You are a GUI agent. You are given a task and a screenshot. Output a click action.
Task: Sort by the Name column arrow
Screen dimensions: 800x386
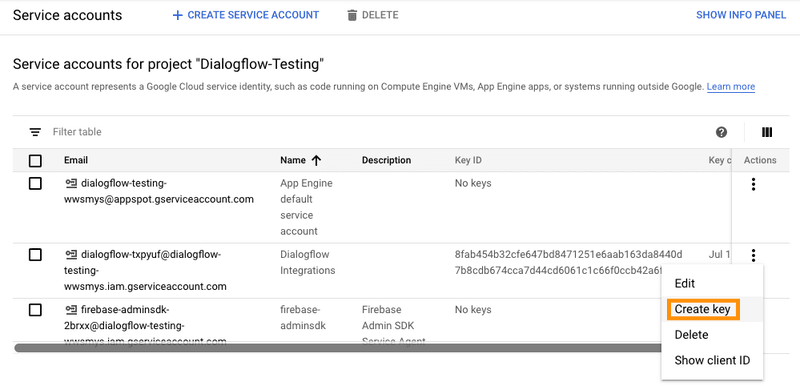316,161
